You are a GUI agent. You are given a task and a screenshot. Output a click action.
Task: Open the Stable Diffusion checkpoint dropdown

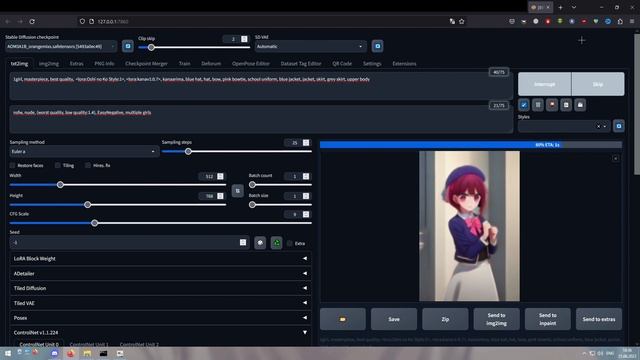[61, 47]
